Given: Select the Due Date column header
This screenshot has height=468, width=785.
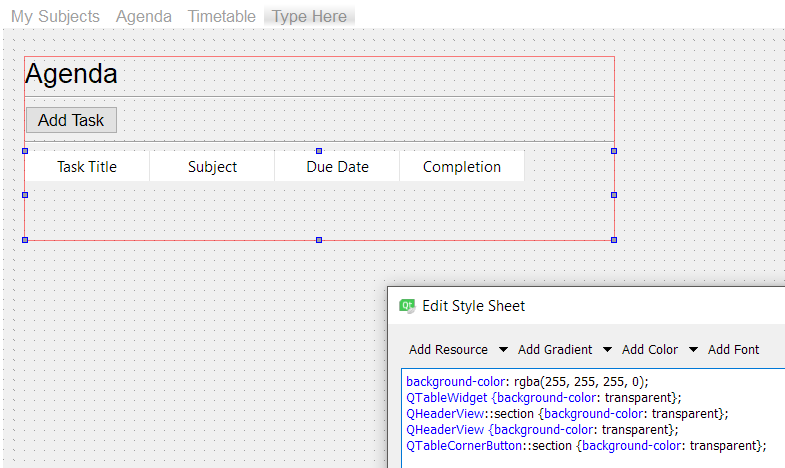Looking at the screenshot, I should (x=337, y=167).
